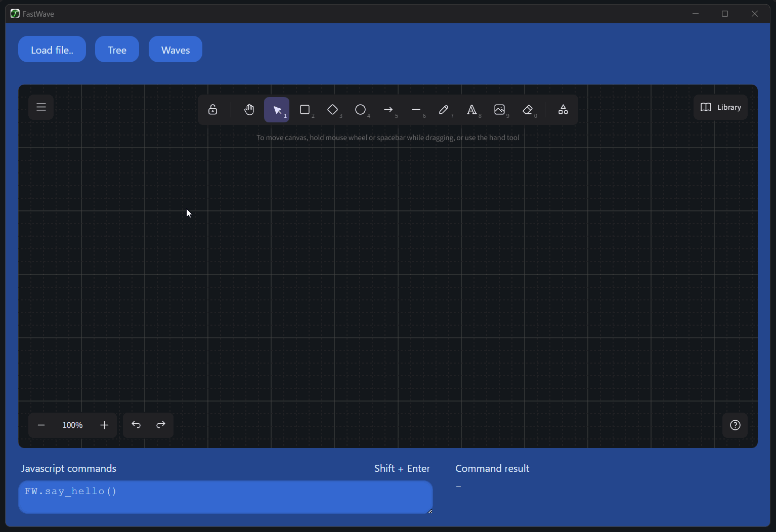Select the Arrow drawing tool

388,110
